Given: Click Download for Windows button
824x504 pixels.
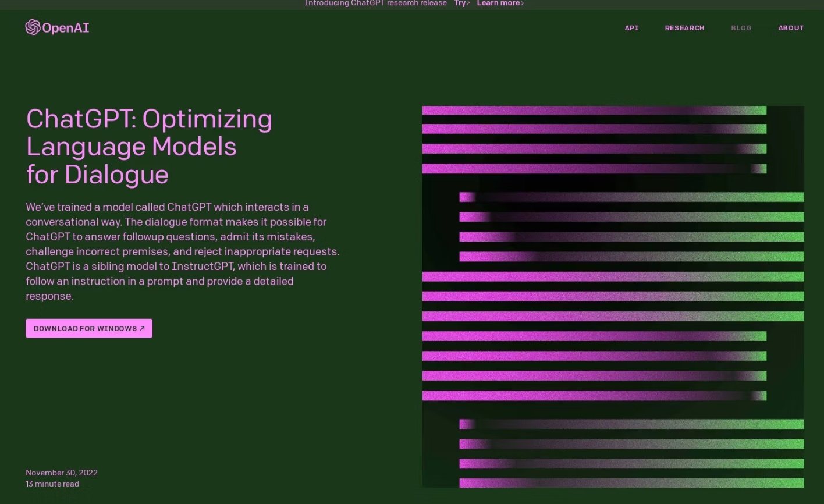Looking at the screenshot, I should (x=89, y=328).
